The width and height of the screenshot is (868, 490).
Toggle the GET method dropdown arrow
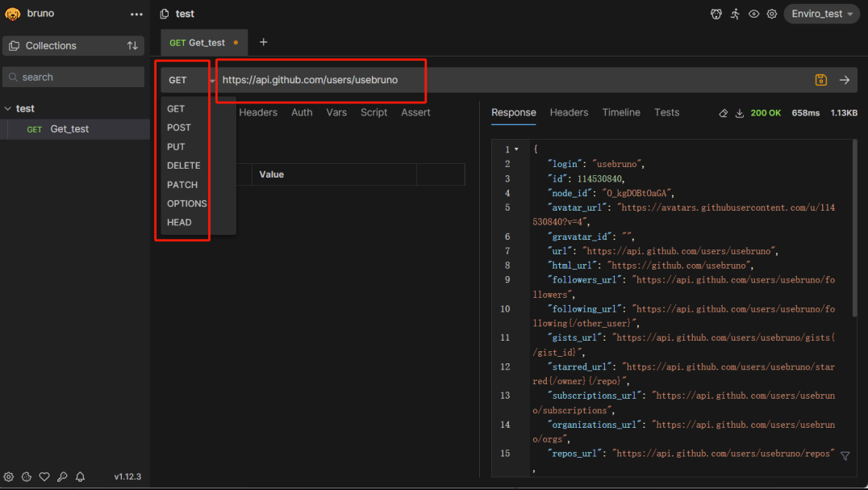pos(212,81)
